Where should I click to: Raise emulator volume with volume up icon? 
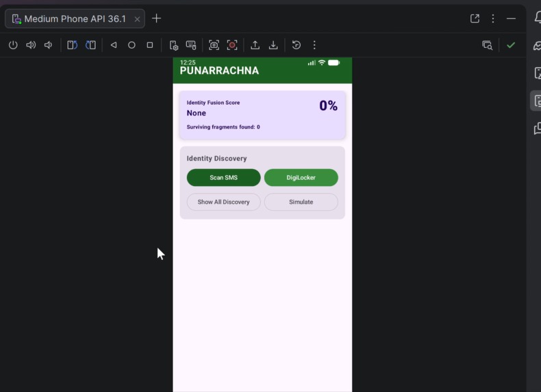pos(31,45)
